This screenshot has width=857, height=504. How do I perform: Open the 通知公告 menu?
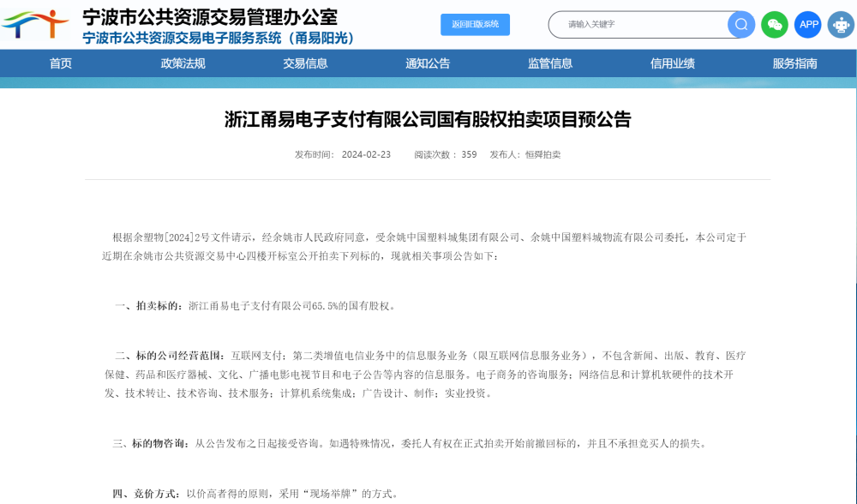(x=427, y=63)
